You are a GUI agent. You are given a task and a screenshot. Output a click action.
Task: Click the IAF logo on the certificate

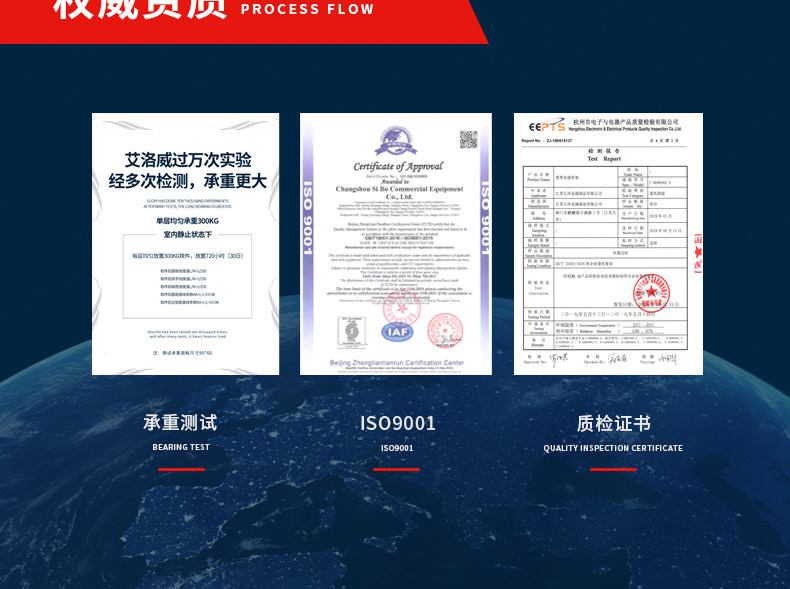point(397,332)
